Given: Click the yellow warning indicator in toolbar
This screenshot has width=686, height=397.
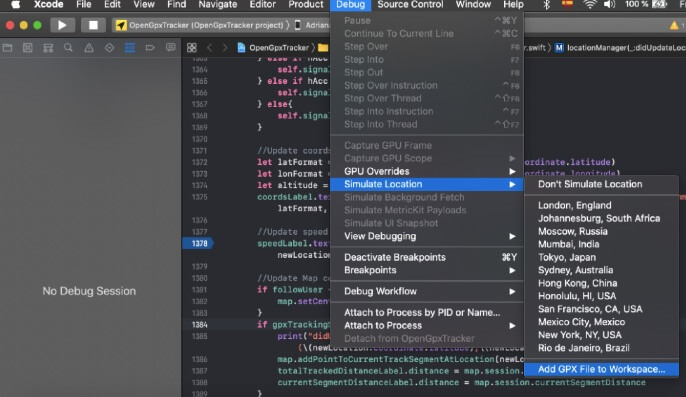Looking at the screenshot, I should [x=674, y=25].
